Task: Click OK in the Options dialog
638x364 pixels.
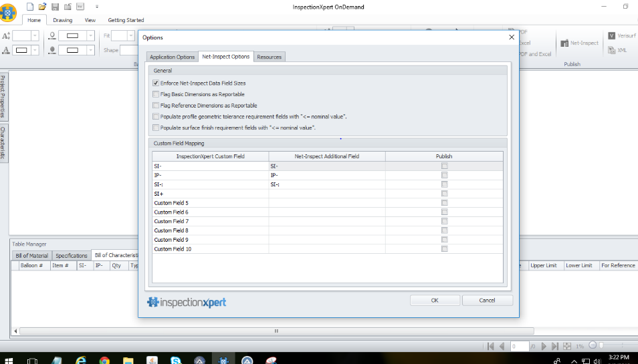Action: pyautogui.click(x=435, y=301)
